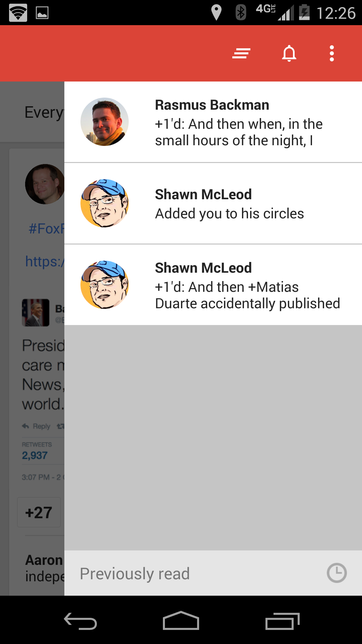The width and height of the screenshot is (362, 644).
Task: Tap the Android home button
Action: 181,621
